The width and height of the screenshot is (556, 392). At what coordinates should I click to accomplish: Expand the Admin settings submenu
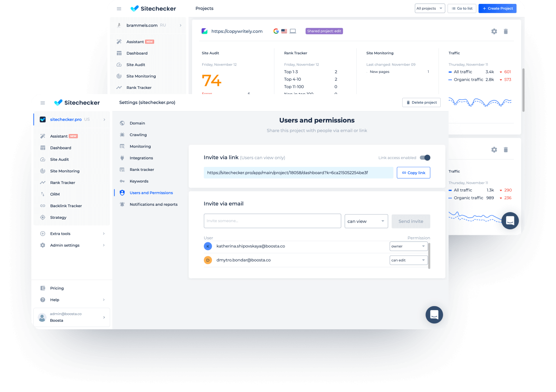pyautogui.click(x=104, y=245)
